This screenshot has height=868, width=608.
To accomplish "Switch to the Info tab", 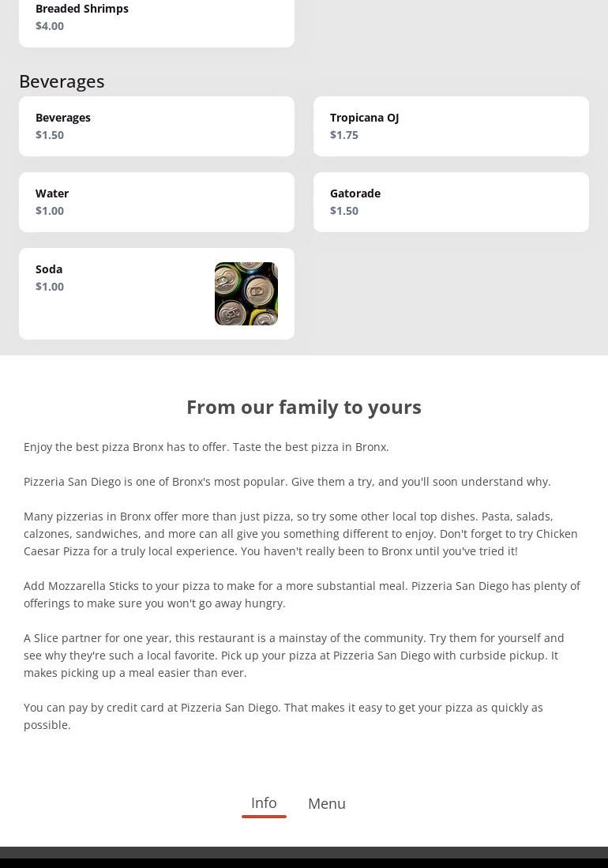I will [264, 803].
